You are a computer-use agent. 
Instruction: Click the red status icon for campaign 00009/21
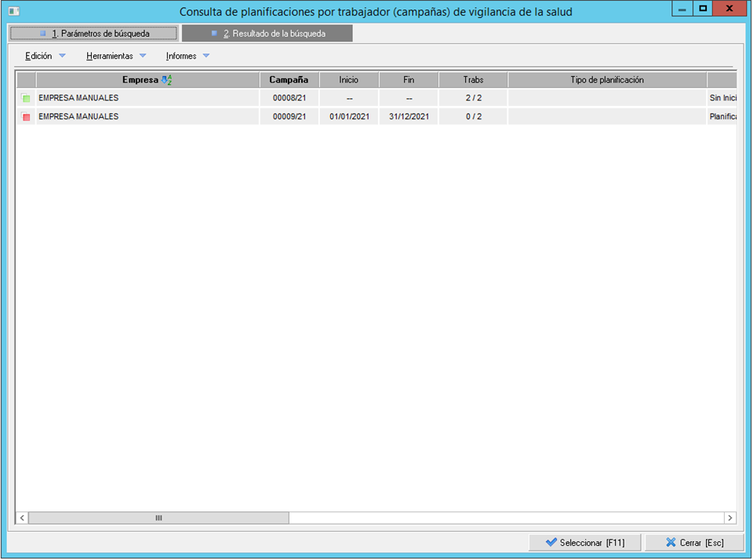[x=26, y=117]
